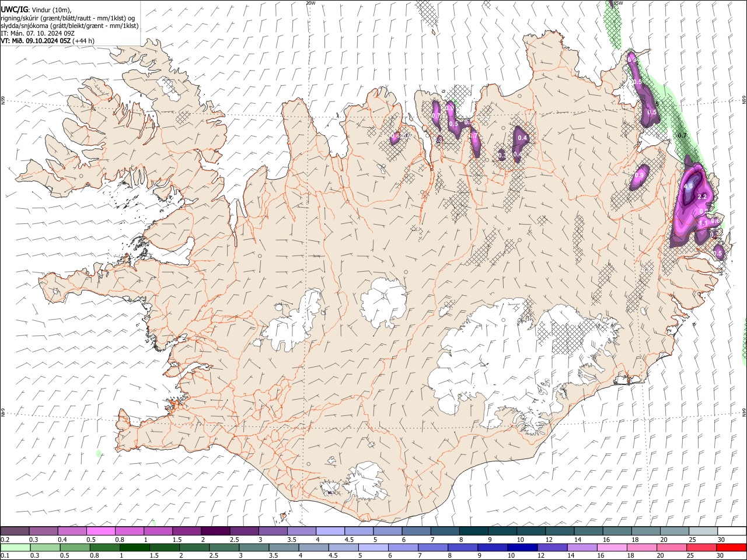Viewport: 747px width, 560px height.
Task: Click the '15W' longitude label
Action: coord(619,3)
